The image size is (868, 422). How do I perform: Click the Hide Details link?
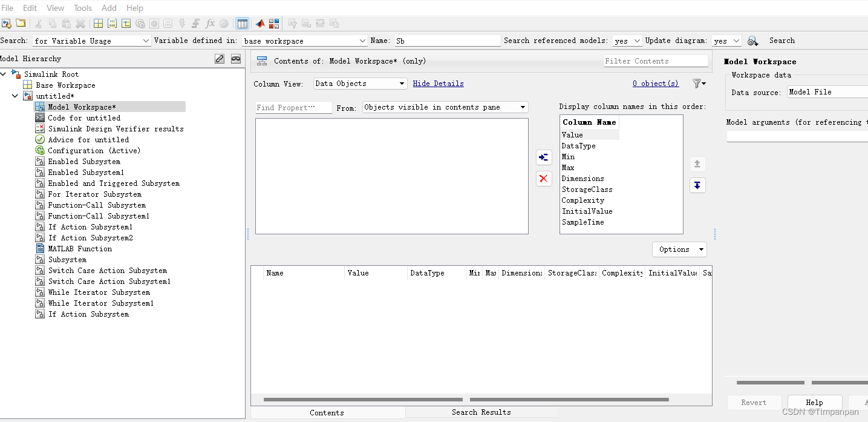[438, 83]
